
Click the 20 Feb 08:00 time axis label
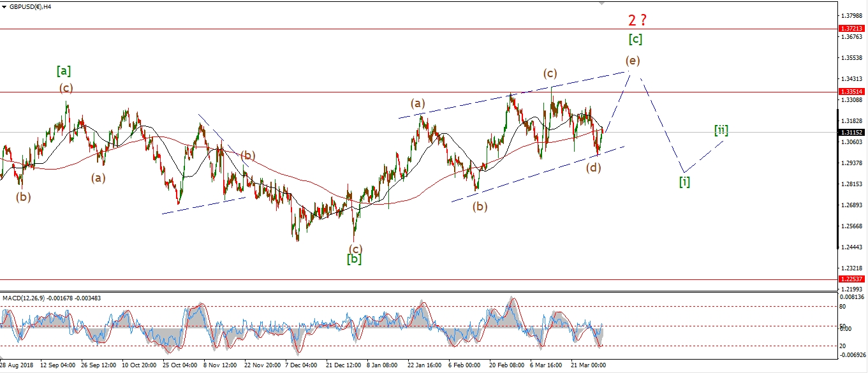pos(507,365)
